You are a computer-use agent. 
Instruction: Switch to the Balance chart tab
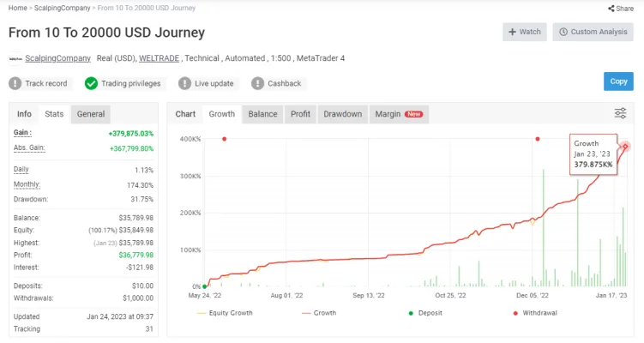pyautogui.click(x=262, y=114)
